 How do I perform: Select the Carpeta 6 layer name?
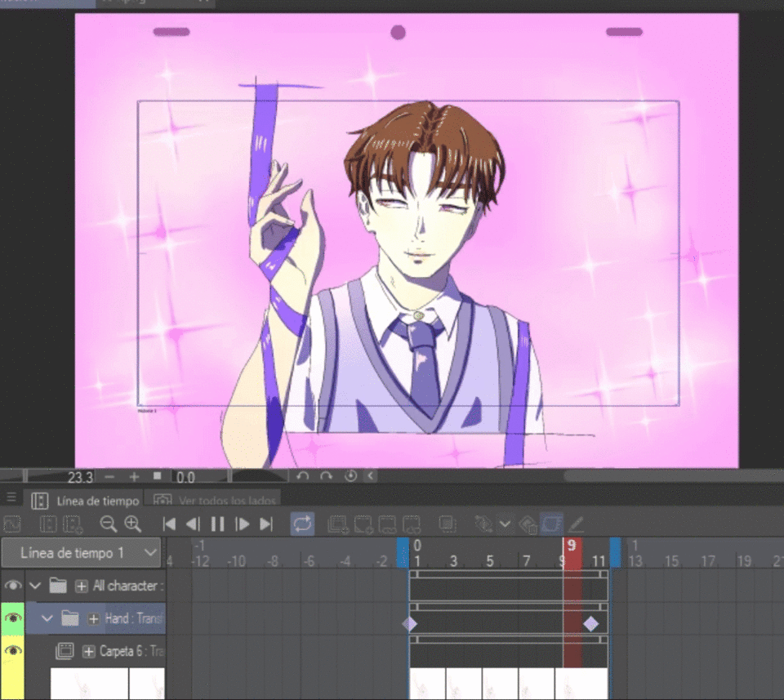point(132,651)
